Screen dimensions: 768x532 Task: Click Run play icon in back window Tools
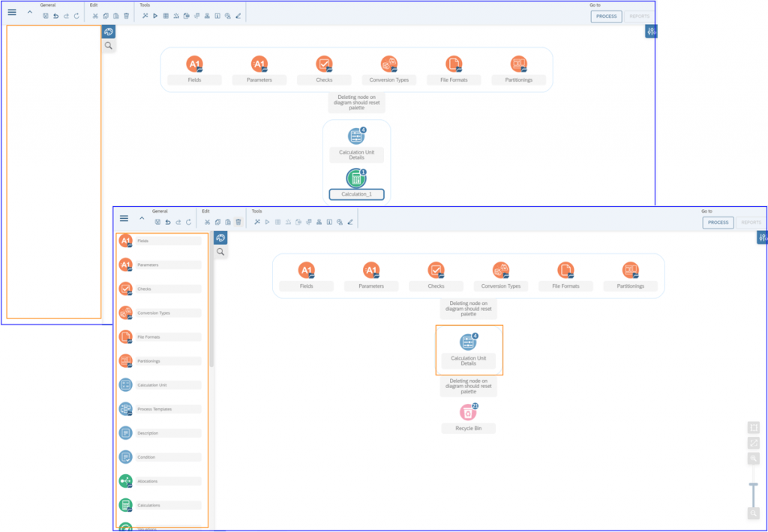click(155, 16)
